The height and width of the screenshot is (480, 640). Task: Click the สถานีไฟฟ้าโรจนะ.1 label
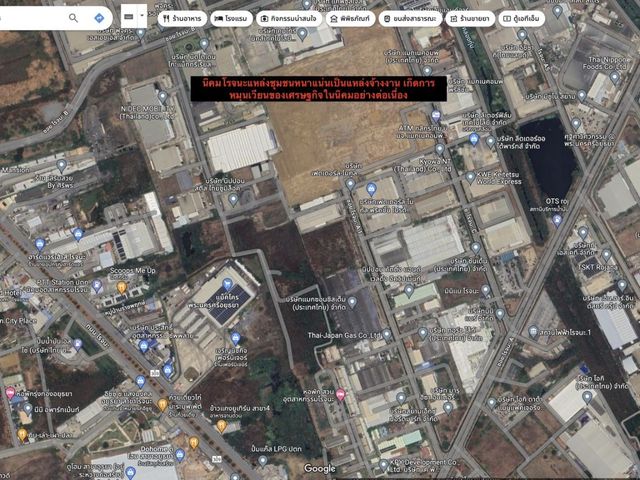pyautogui.click(x=565, y=333)
